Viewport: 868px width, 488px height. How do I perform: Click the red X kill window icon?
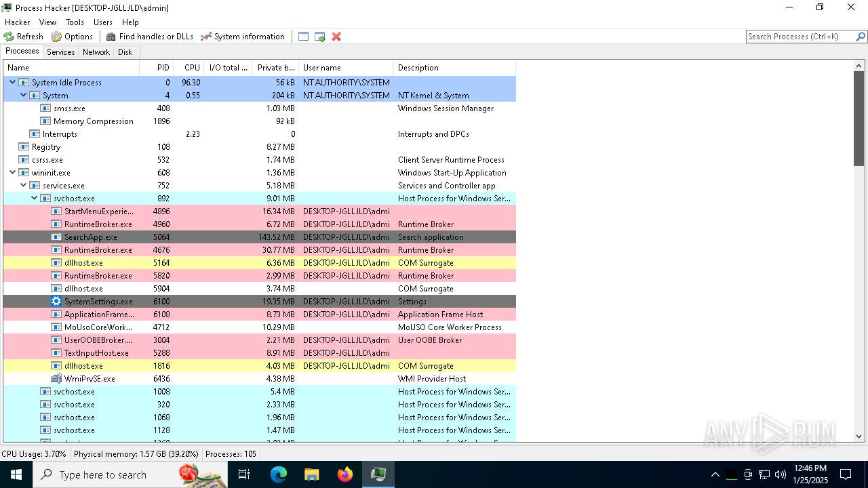click(x=336, y=37)
